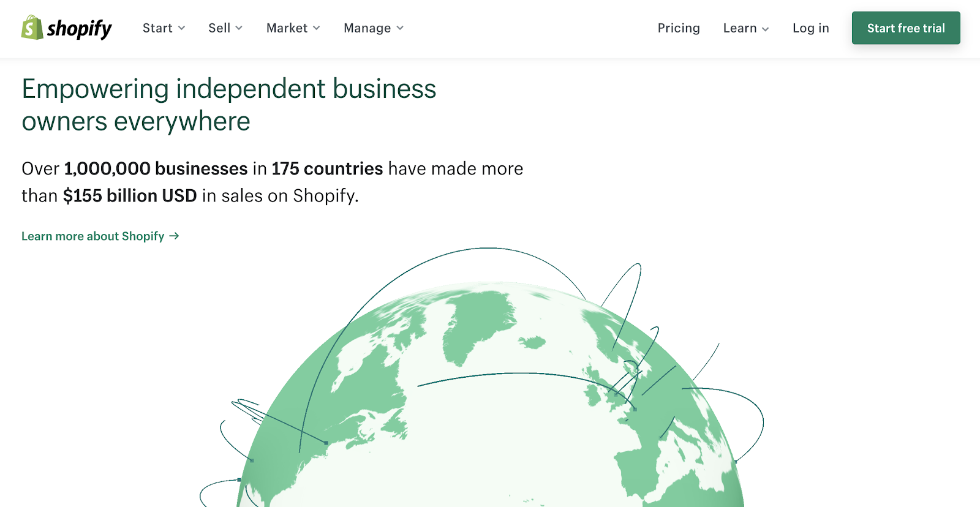Click the text '1,000,000 businesses'

tap(156, 168)
